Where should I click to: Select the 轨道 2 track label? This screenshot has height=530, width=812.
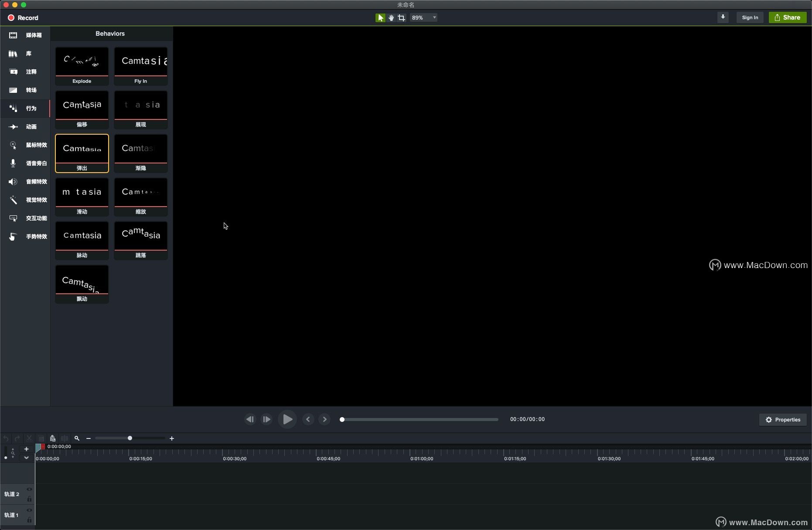point(12,494)
